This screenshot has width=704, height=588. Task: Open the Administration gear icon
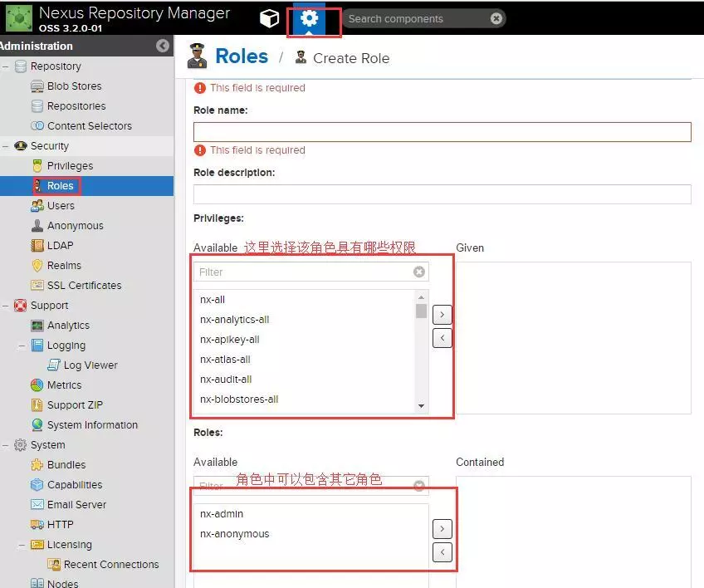click(x=309, y=18)
